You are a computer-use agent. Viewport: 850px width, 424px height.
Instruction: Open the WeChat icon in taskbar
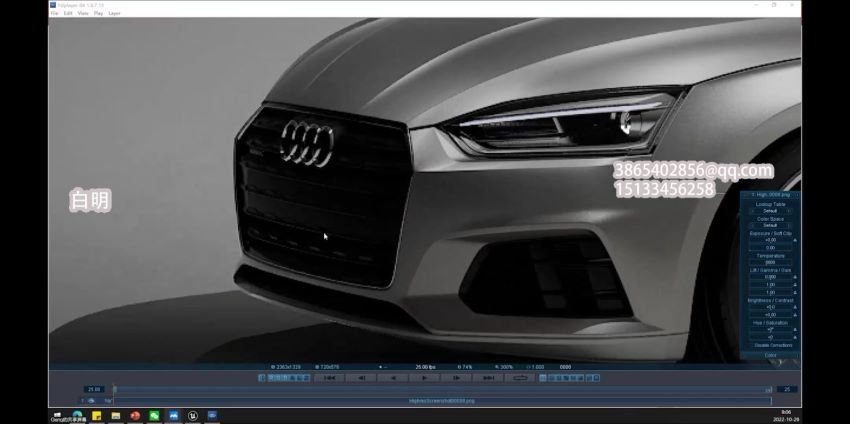(154, 415)
